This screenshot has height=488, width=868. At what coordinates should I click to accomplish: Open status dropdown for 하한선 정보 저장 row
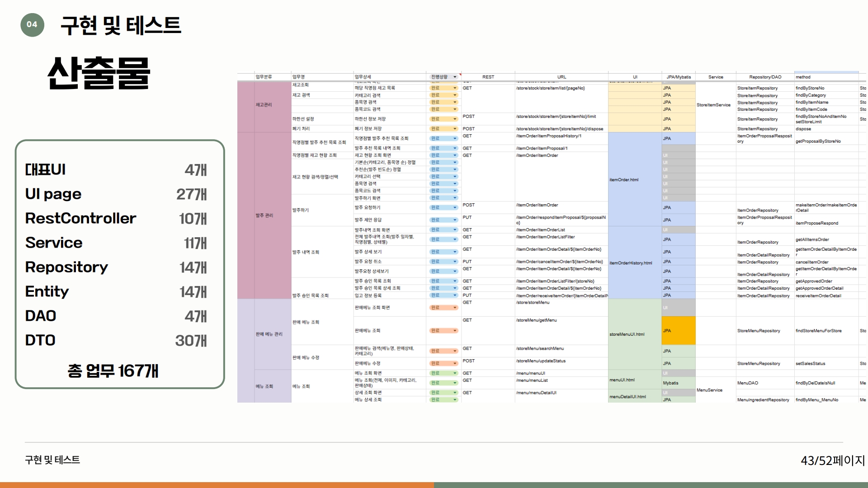(x=455, y=119)
